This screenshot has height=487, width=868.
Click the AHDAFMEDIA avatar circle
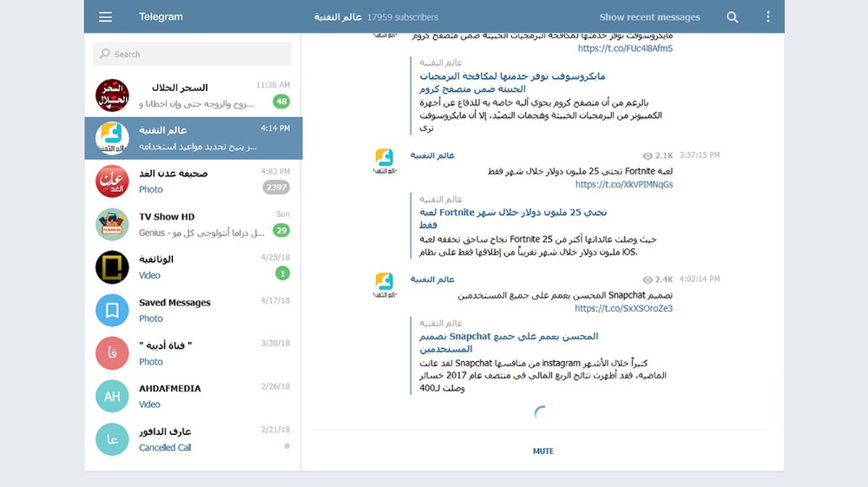pos(112,397)
